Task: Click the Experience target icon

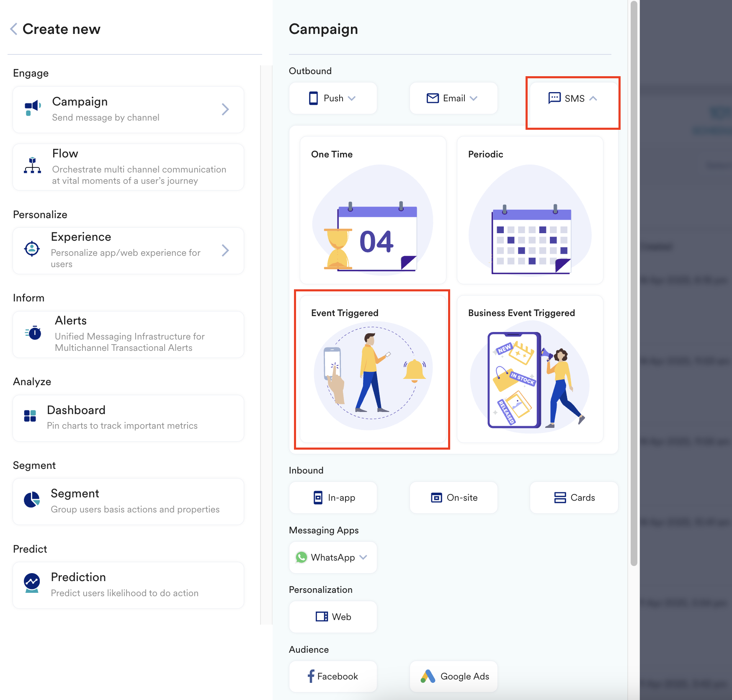Action: [x=32, y=249]
